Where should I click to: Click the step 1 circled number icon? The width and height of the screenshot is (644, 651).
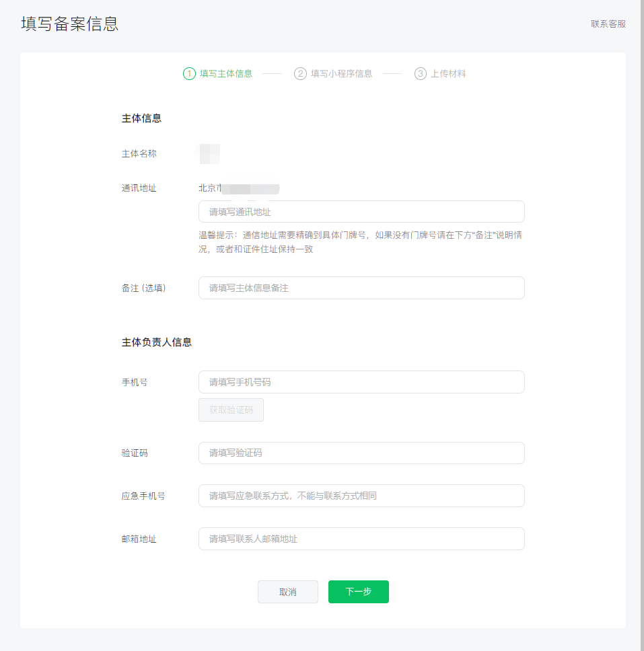tap(189, 74)
